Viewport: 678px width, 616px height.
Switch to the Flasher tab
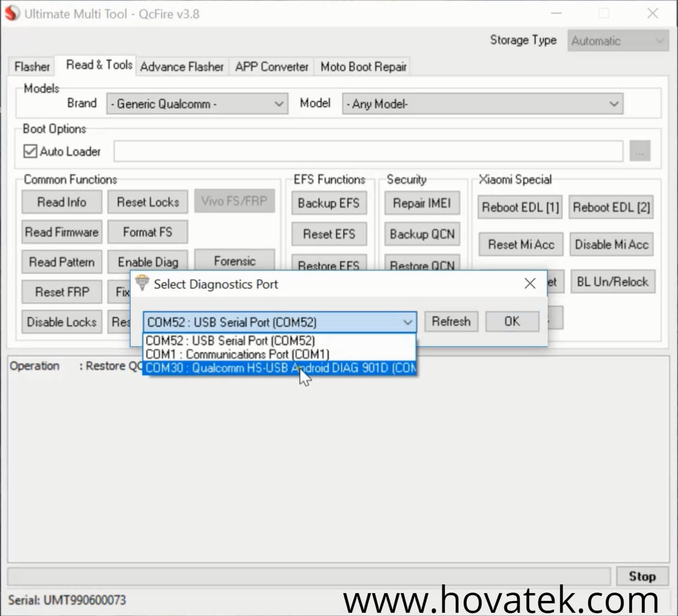pyautogui.click(x=32, y=67)
